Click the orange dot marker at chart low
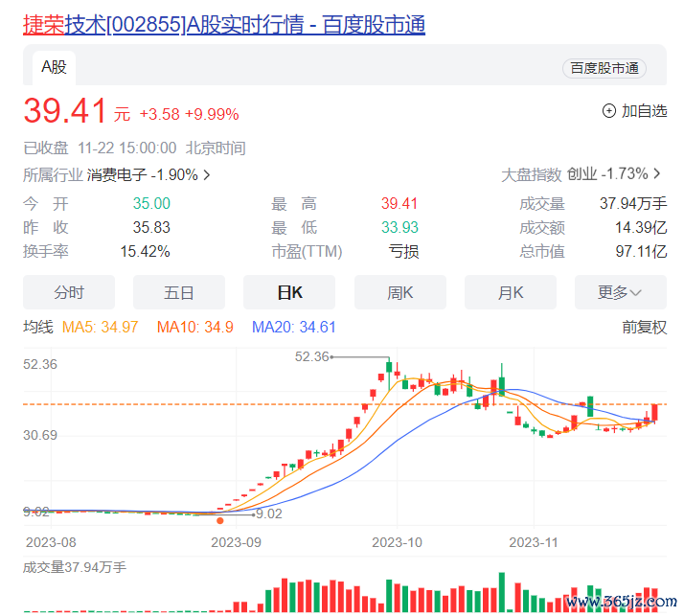The image size is (684, 616). click(x=220, y=521)
